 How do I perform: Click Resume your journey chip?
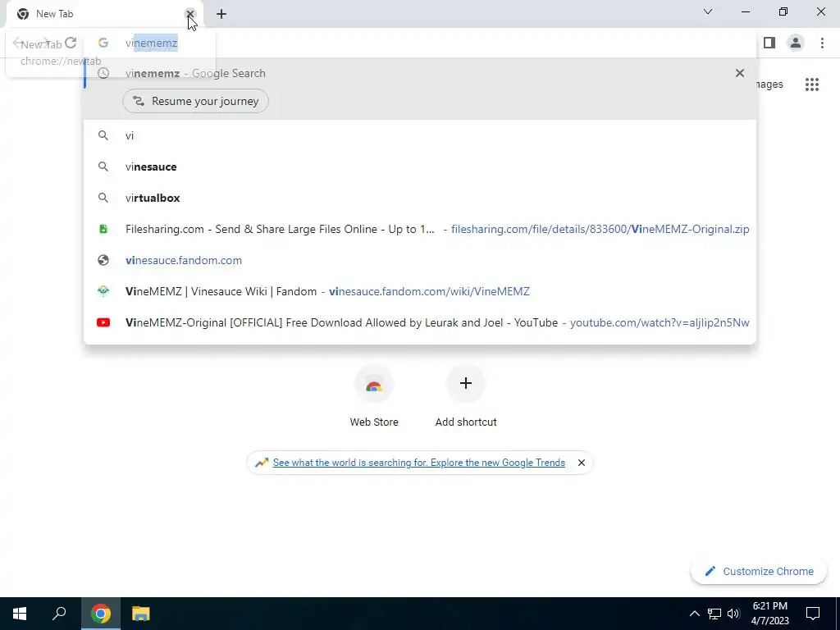click(x=195, y=101)
